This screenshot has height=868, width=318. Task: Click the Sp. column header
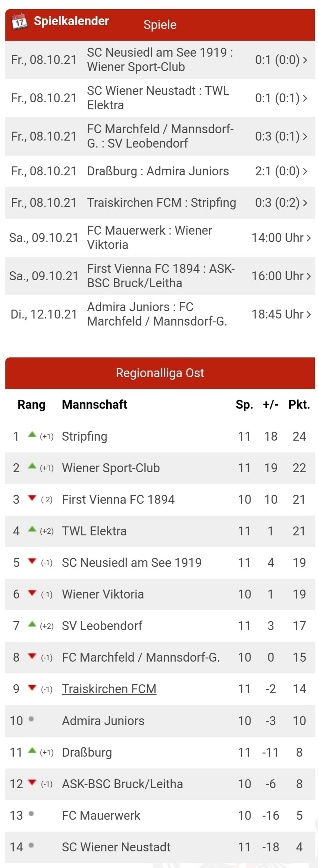pyautogui.click(x=244, y=405)
